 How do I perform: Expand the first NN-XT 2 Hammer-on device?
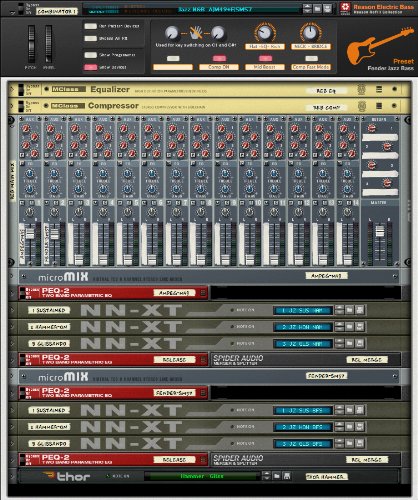click(12, 327)
